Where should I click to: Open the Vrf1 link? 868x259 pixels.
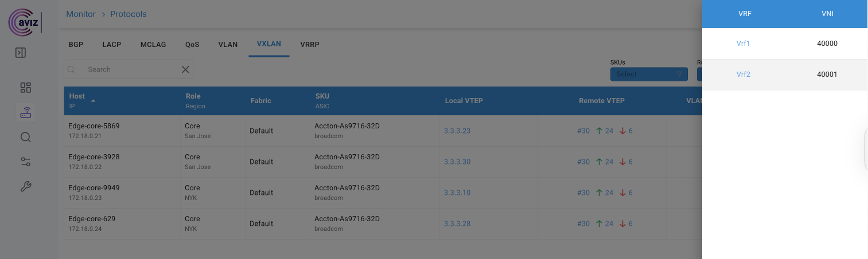coord(743,44)
